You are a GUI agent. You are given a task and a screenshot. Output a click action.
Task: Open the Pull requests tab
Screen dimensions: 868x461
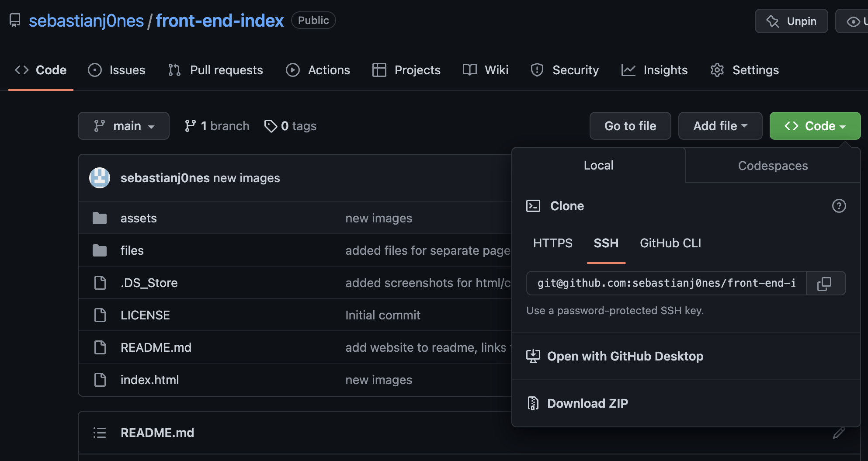point(215,70)
